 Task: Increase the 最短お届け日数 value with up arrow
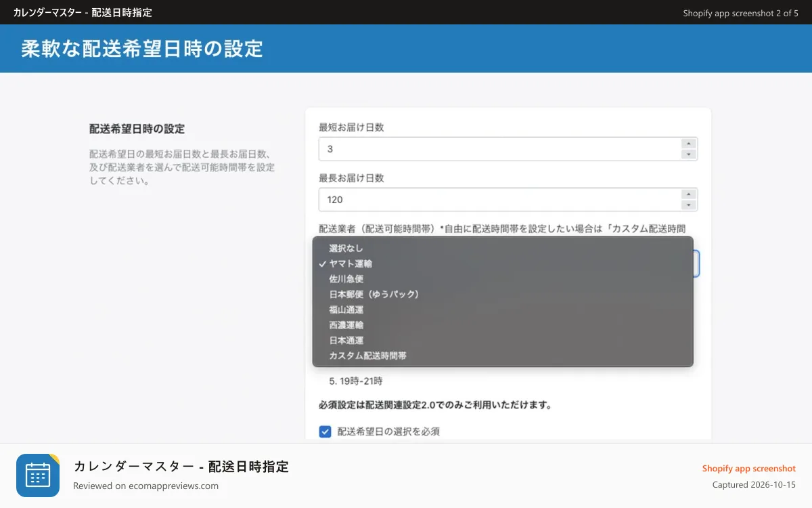tap(689, 143)
